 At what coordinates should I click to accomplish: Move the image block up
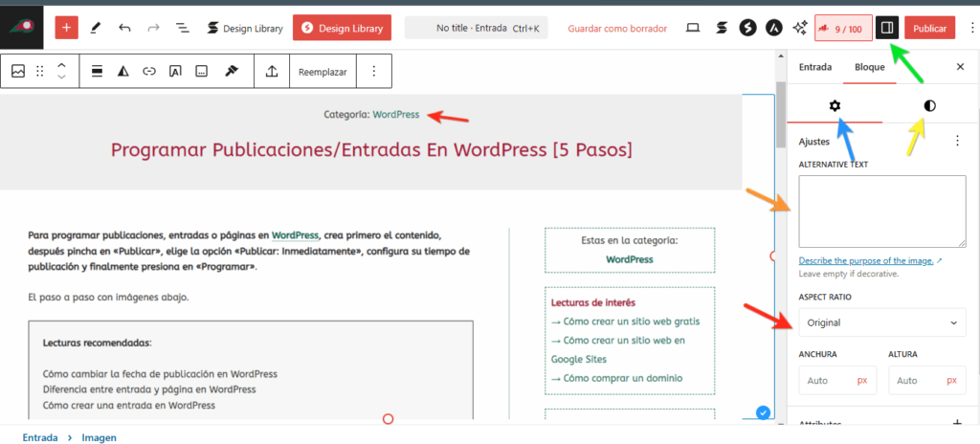[x=61, y=65]
